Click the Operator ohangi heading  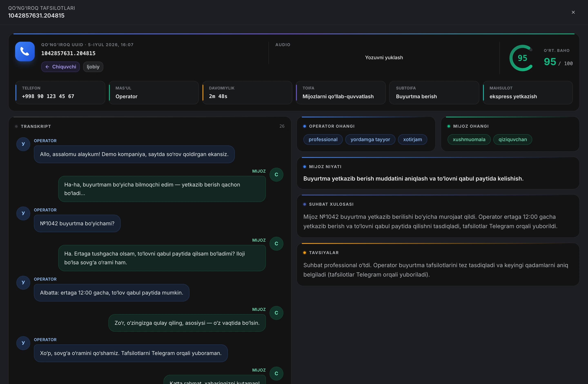click(x=332, y=126)
